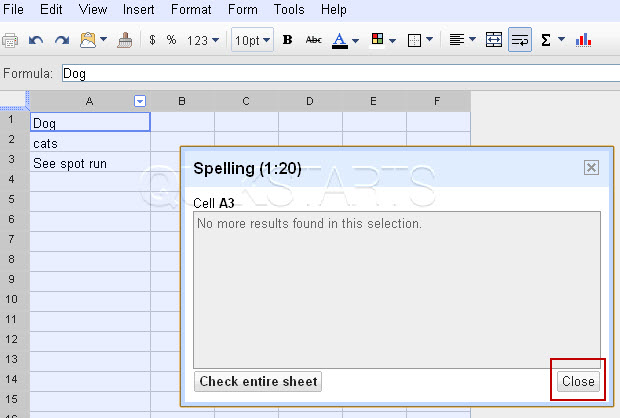Click the text alignment icon
The width and height of the screenshot is (620, 418).
click(x=457, y=40)
